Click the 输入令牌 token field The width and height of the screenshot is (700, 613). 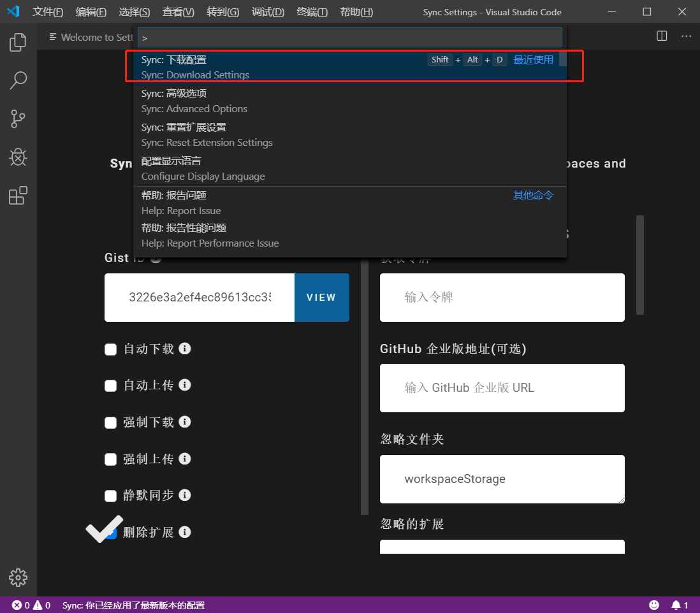click(x=502, y=297)
